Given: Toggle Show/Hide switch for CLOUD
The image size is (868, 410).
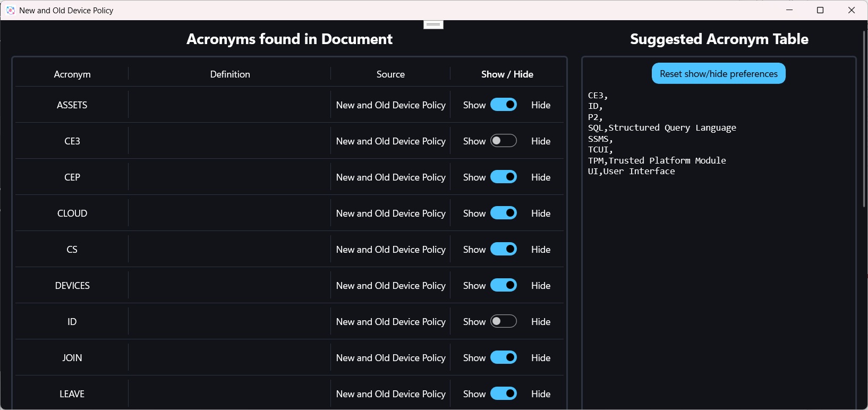Looking at the screenshot, I should pyautogui.click(x=504, y=213).
